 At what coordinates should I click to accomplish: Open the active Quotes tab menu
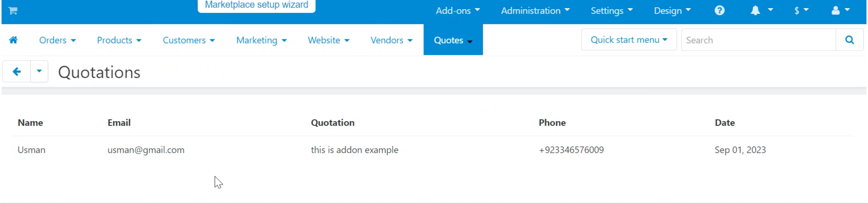453,40
